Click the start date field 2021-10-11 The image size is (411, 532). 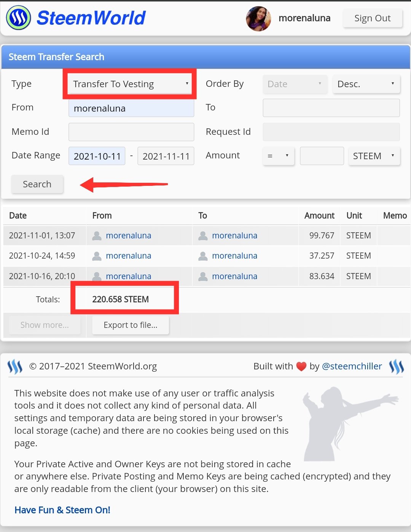pos(97,156)
